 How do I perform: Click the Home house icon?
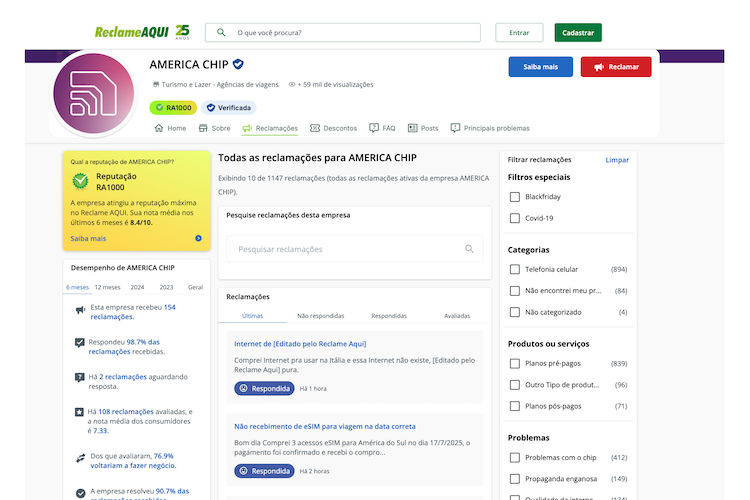[x=159, y=128]
